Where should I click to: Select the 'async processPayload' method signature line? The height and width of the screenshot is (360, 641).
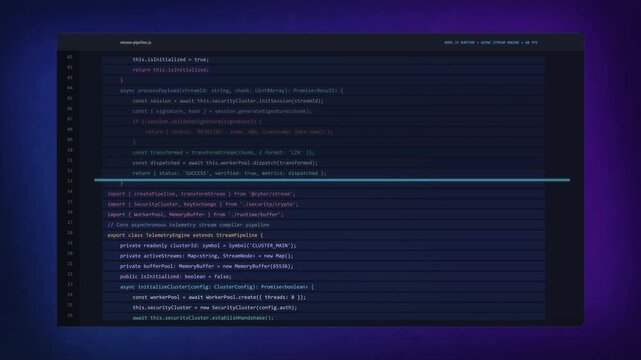(x=232, y=91)
